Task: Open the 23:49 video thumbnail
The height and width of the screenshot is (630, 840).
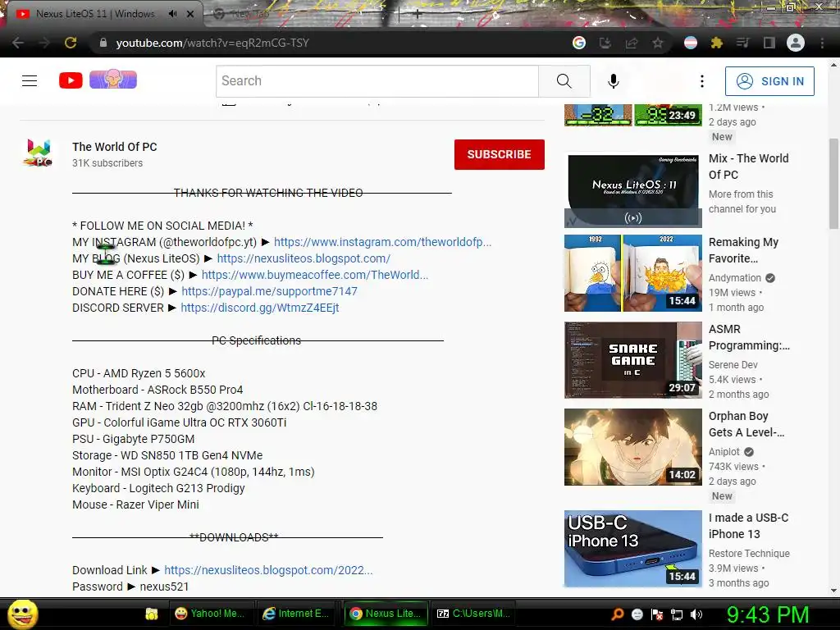Action: tap(633, 115)
